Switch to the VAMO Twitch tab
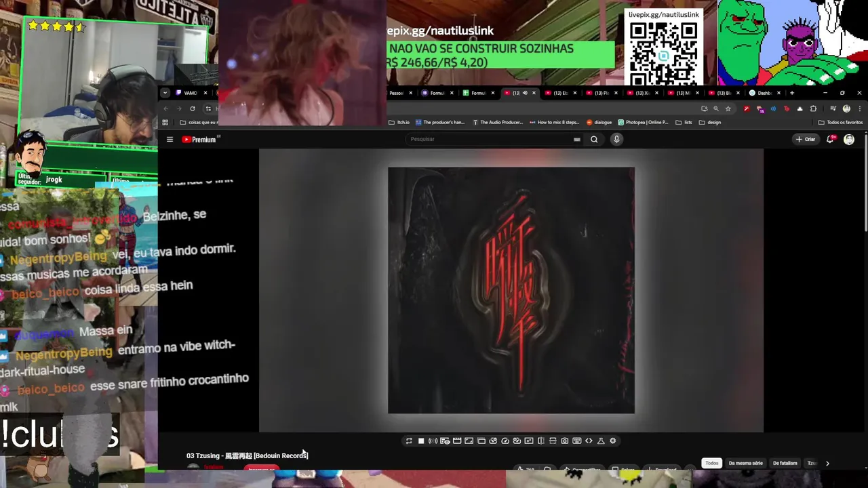The height and width of the screenshot is (488, 868). coord(192,93)
